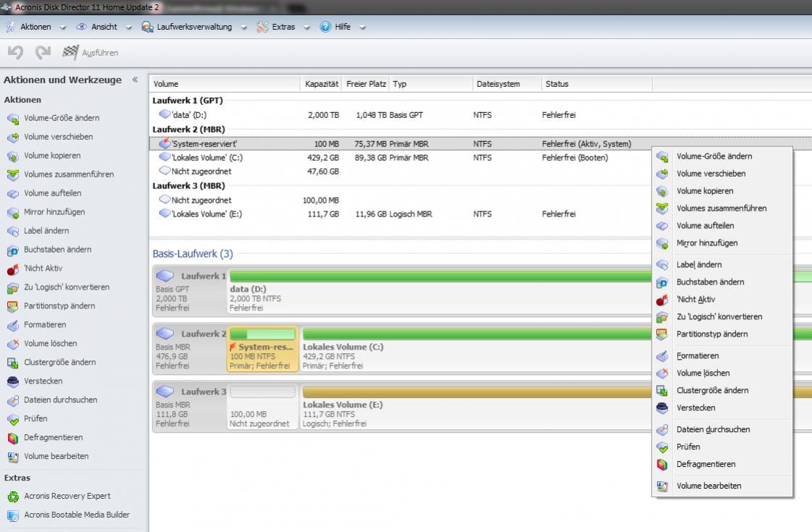Open the Hilfe menu
This screenshot has height=532, width=812.
pyautogui.click(x=343, y=27)
